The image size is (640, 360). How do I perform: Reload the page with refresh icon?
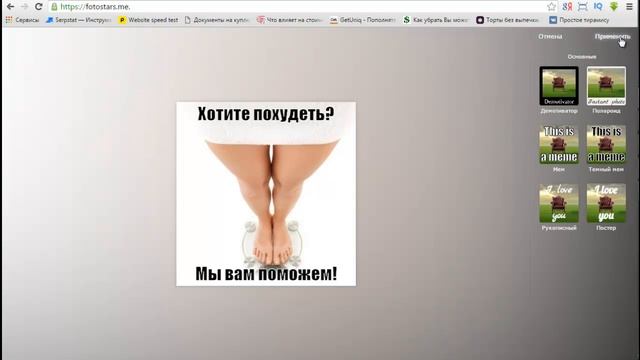39,7
